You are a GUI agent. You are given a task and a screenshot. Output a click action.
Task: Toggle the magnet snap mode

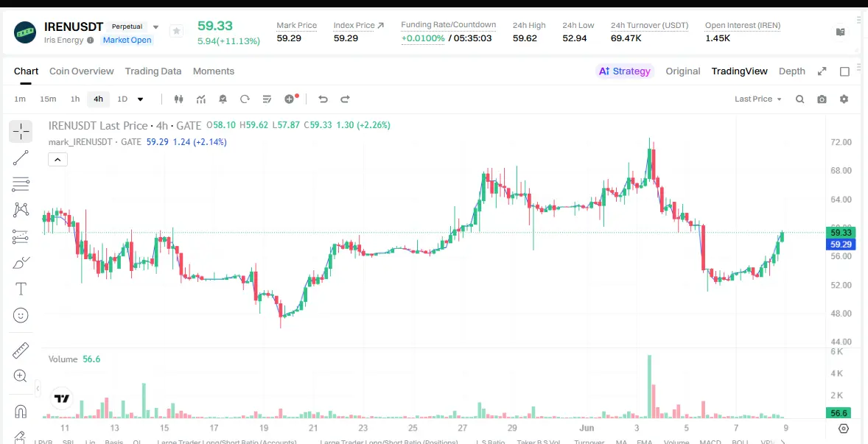pos(21,412)
